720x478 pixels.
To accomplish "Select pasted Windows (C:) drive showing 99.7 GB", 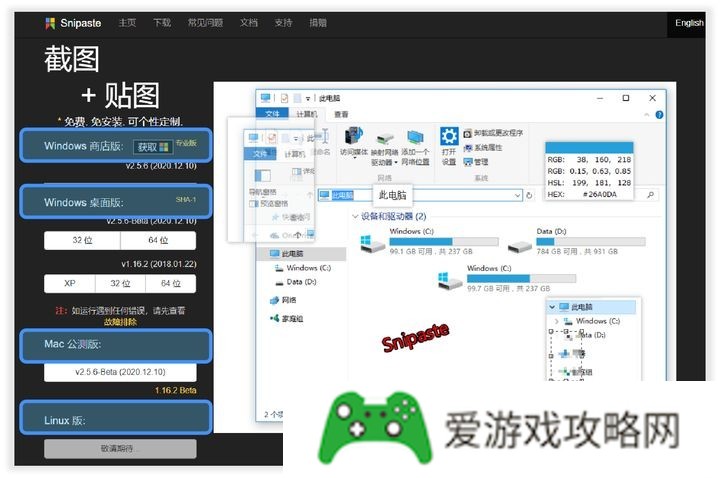I will click(507, 278).
